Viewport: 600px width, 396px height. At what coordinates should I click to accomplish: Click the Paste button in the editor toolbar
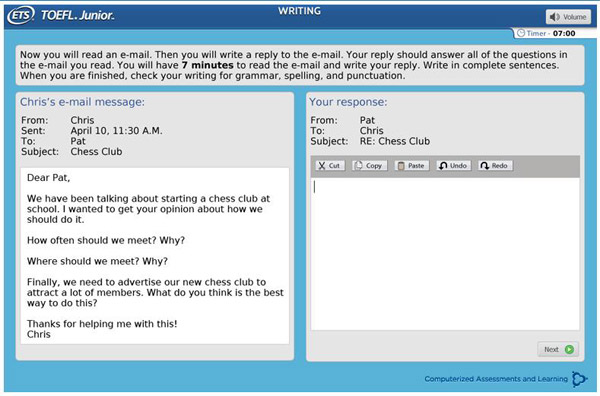coord(412,166)
